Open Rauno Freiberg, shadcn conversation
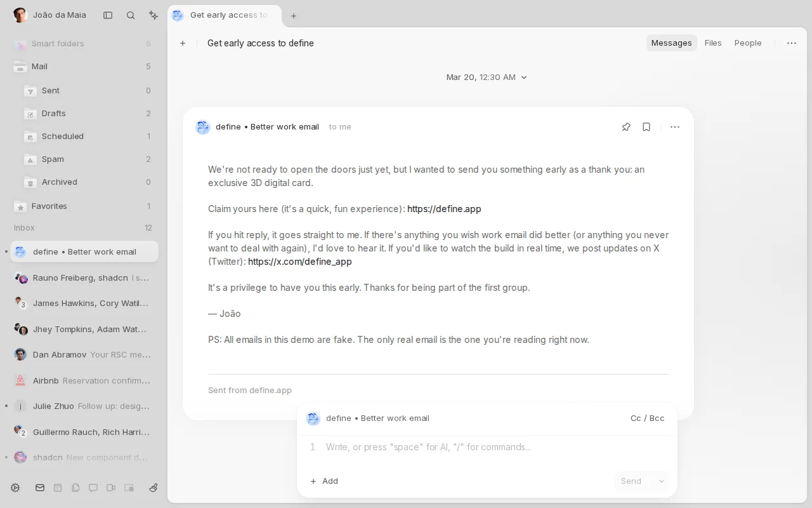The width and height of the screenshot is (812, 508). 84,278
